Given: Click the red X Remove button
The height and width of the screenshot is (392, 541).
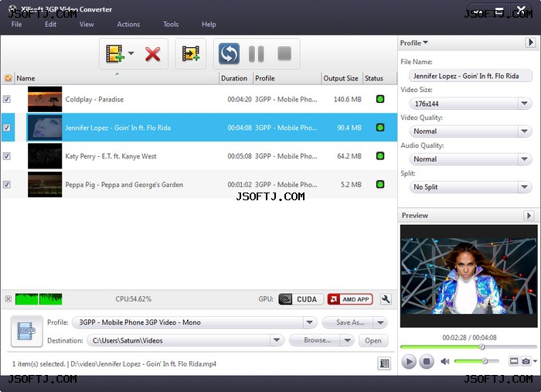Looking at the screenshot, I should coord(152,54).
